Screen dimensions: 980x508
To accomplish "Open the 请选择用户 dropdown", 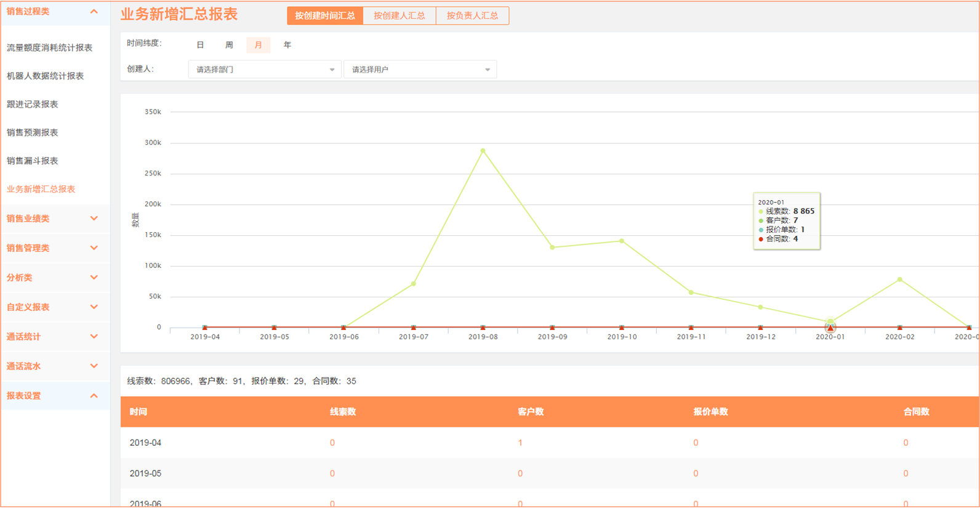I will click(420, 70).
